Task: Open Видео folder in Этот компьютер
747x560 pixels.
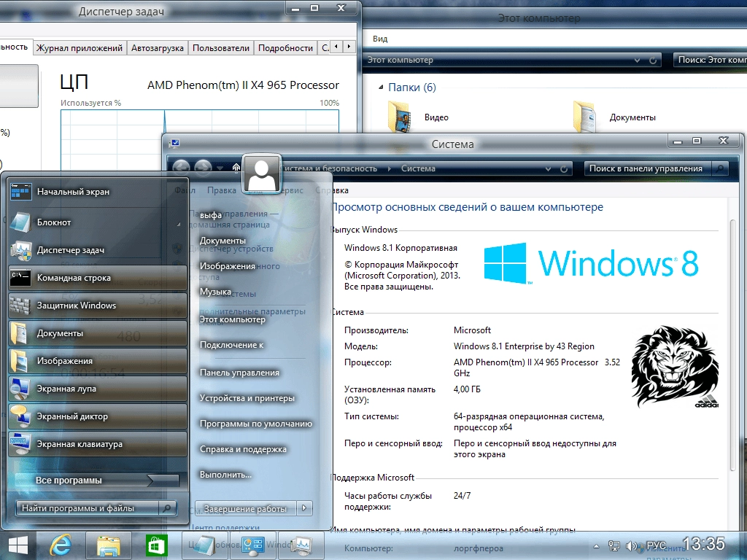Action: coord(419,117)
